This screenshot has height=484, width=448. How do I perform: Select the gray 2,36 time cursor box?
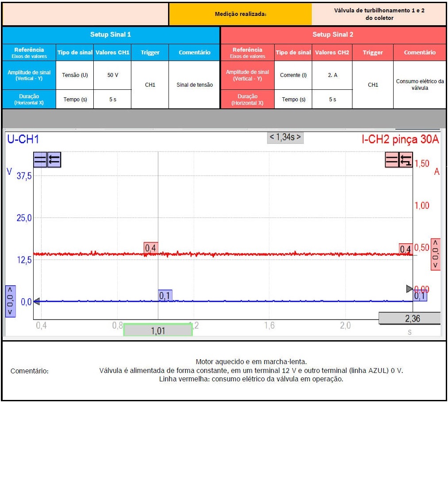pyautogui.click(x=409, y=318)
